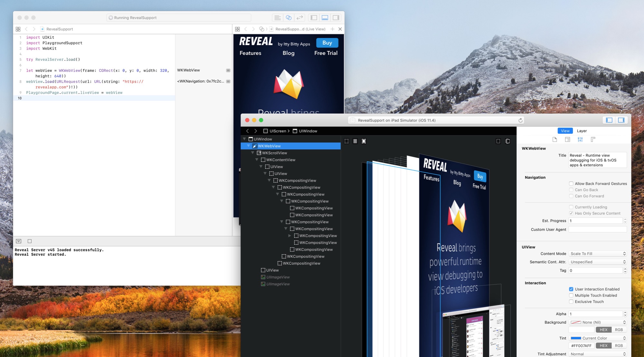Select Xcode standard editor icon
The width and height of the screenshot is (644, 357).
coord(278,18)
